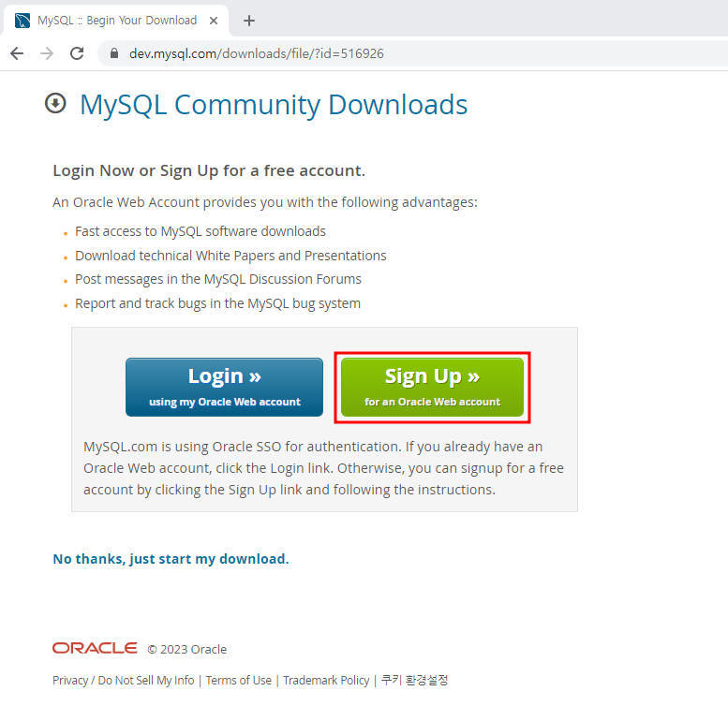Click the 'Login Now or Sign Up' heading
The height and width of the screenshot is (706, 728).
[209, 170]
